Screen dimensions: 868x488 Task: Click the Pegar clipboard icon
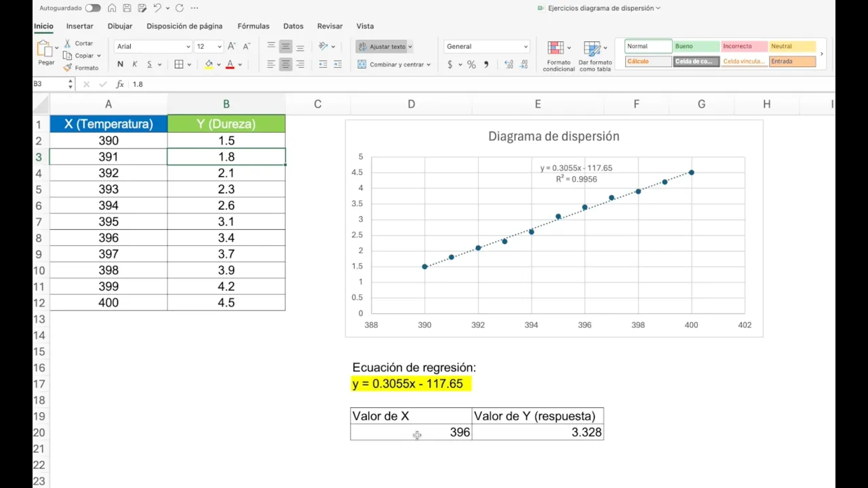45,49
